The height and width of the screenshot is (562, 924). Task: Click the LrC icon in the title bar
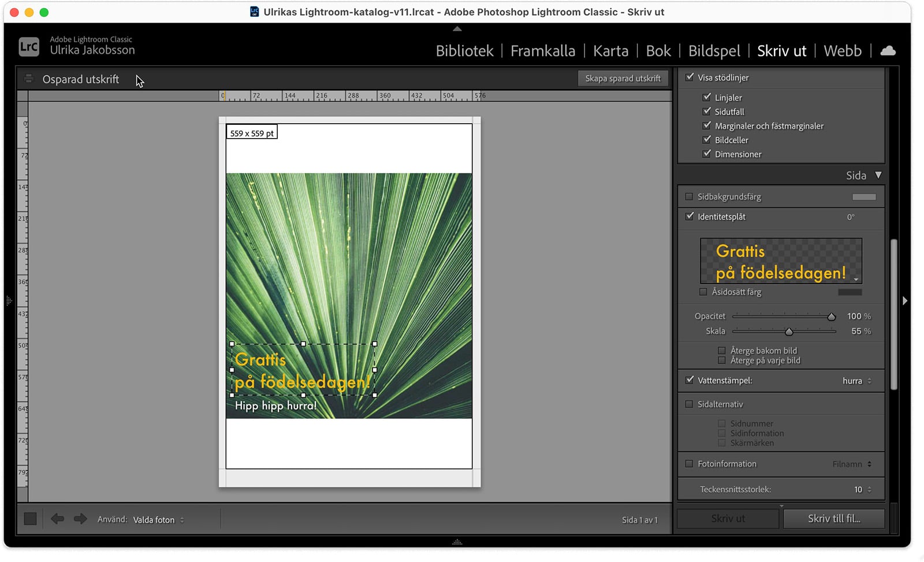pos(254,10)
